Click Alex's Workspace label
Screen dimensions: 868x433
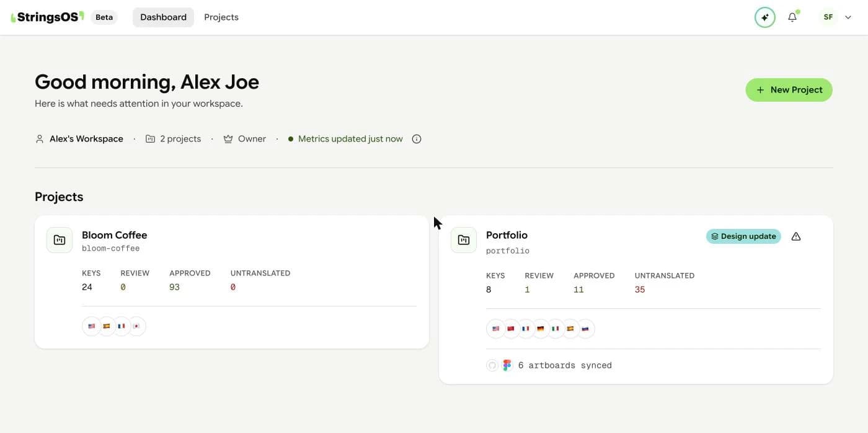[x=86, y=139]
